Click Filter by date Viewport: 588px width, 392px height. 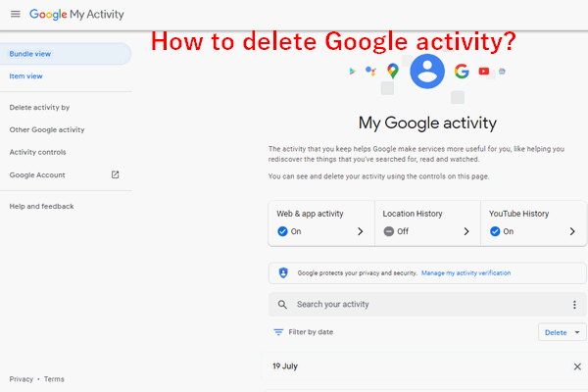(x=311, y=332)
